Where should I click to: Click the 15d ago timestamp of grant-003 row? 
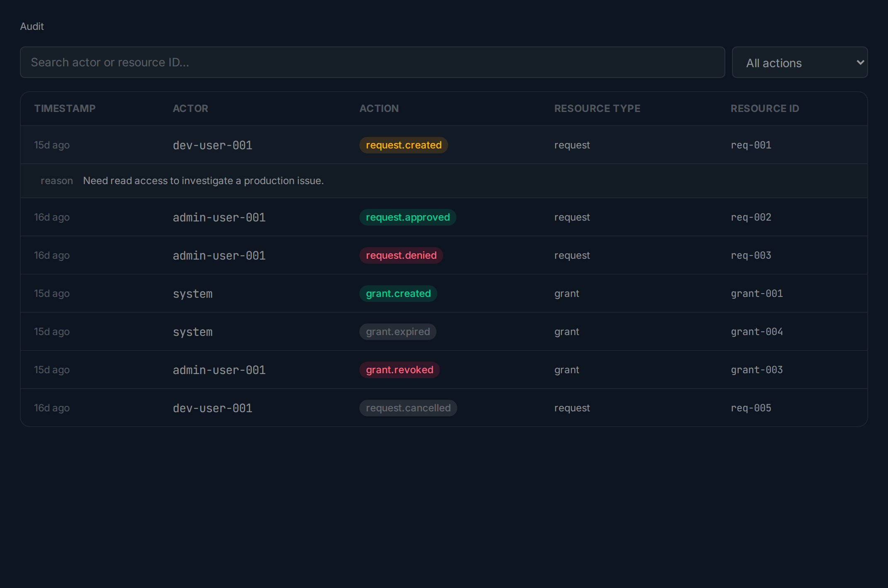click(52, 370)
